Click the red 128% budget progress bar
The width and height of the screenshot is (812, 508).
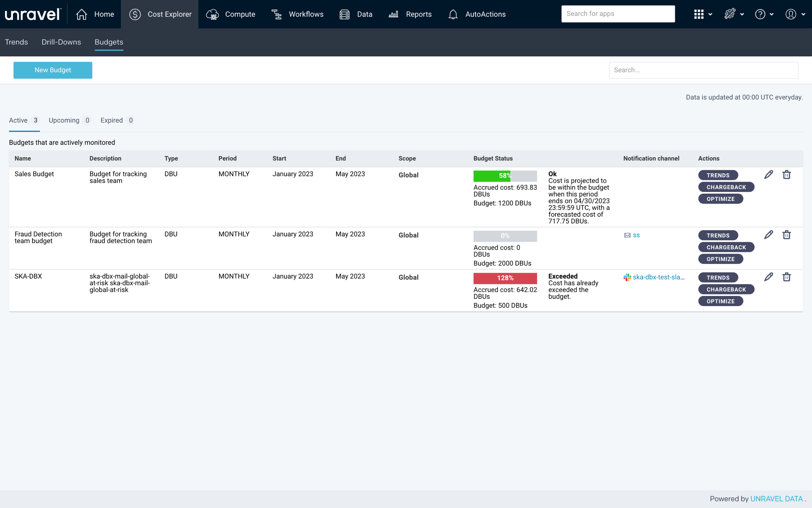[505, 278]
